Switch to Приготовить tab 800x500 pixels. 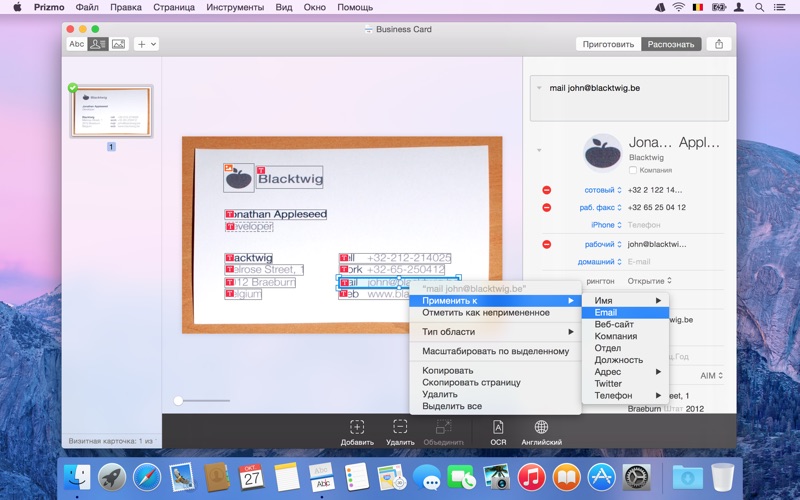coord(608,44)
